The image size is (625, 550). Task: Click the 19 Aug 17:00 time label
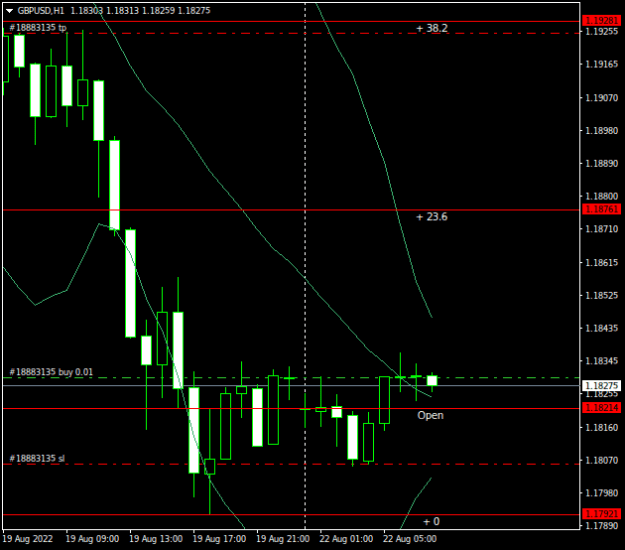[219, 539]
